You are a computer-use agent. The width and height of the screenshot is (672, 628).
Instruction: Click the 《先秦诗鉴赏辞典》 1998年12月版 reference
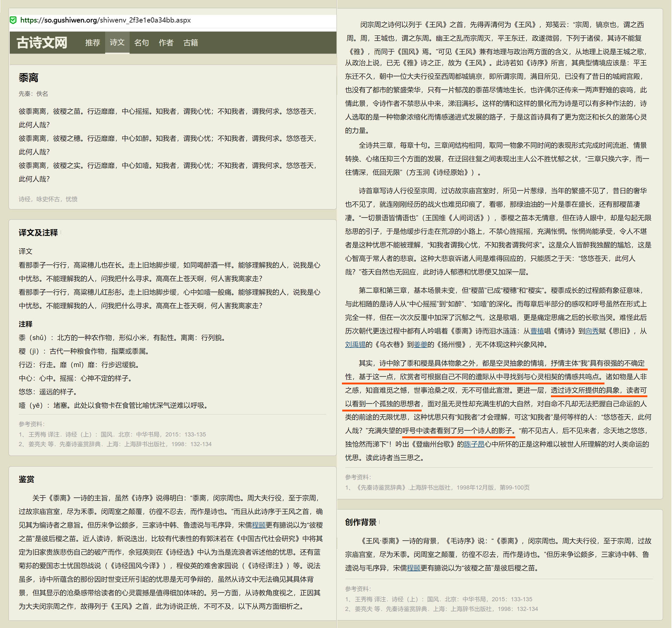click(437, 487)
